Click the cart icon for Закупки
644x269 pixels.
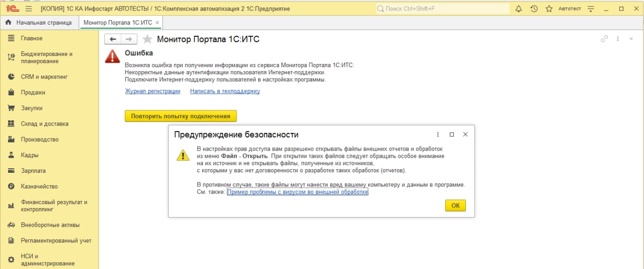pos(11,108)
